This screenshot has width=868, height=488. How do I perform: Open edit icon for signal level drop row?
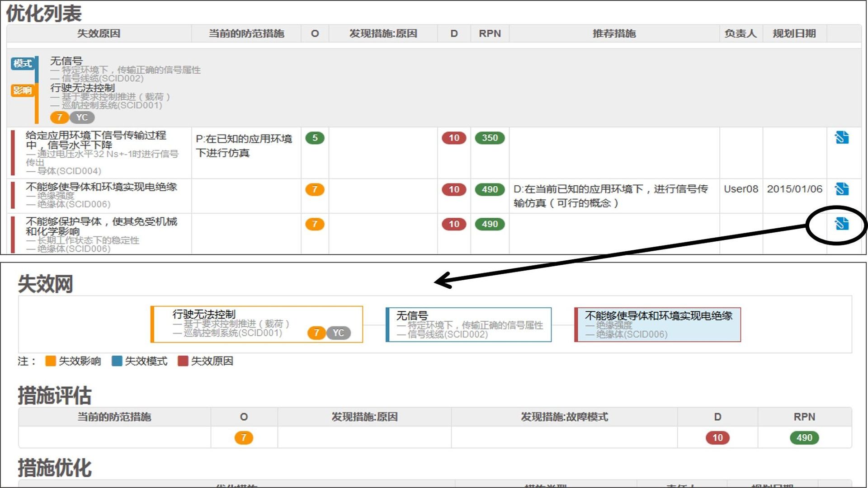click(841, 137)
